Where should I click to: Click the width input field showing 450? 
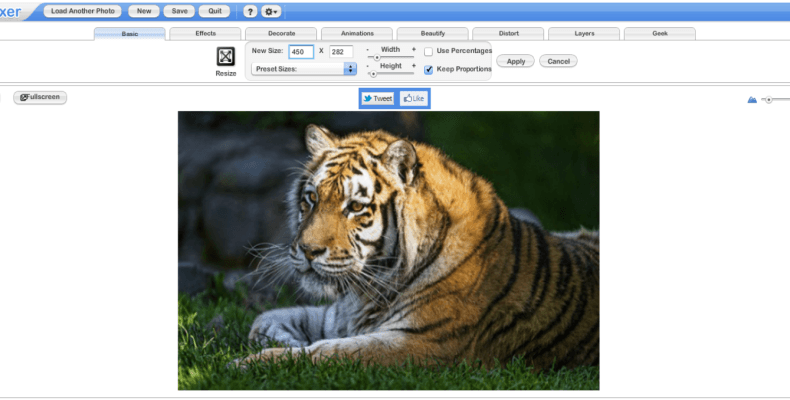click(x=301, y=51)
